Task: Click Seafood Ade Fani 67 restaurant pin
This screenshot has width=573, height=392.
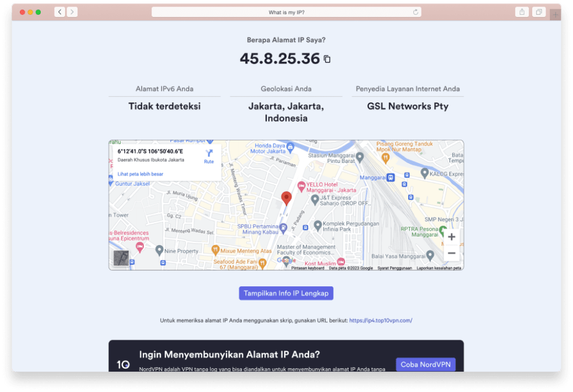Action: pos(262,263)
